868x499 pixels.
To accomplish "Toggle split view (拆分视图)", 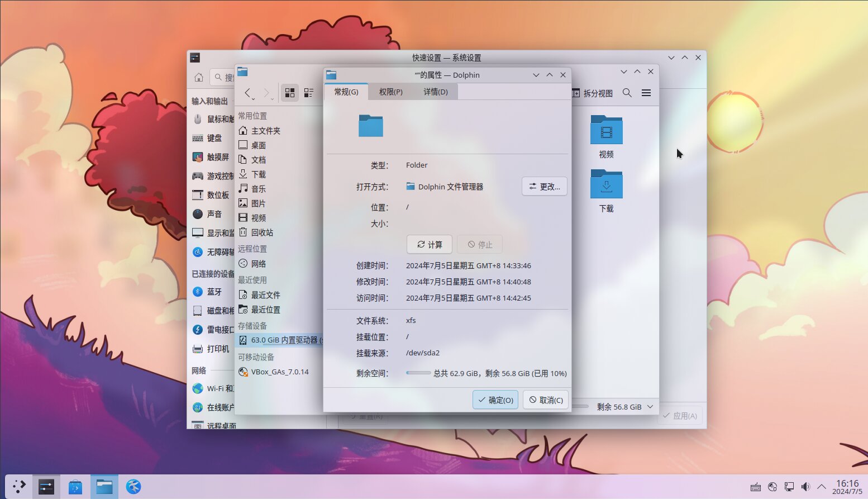I will tap(593, 93).
